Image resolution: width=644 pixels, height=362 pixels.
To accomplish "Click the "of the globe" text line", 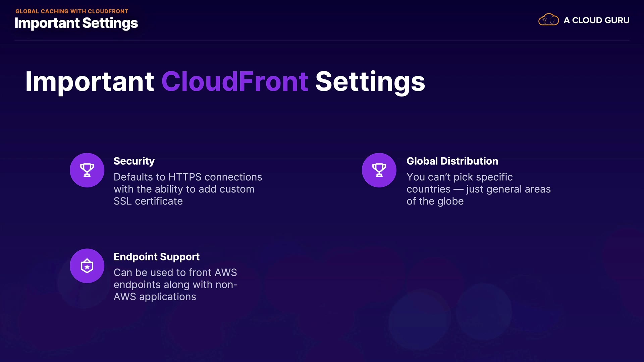I will point(435,201).
